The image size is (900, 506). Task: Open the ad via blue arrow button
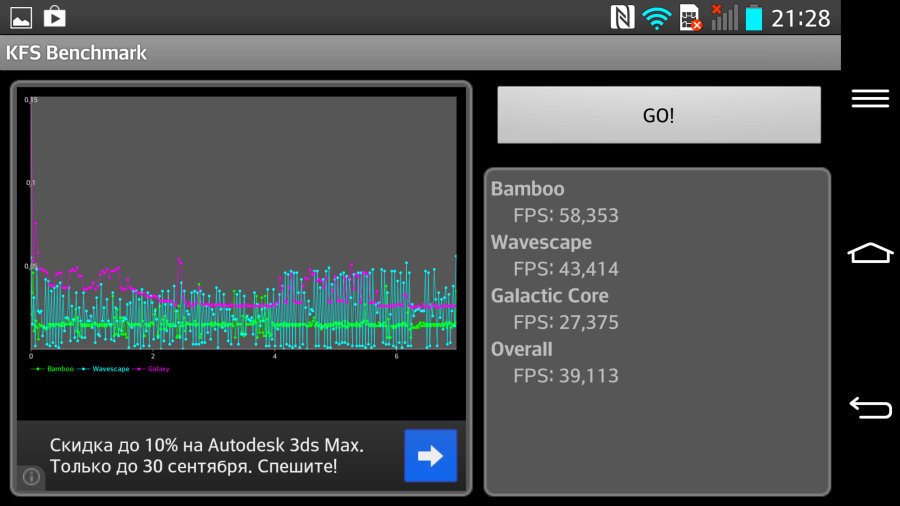pos(430,456)
